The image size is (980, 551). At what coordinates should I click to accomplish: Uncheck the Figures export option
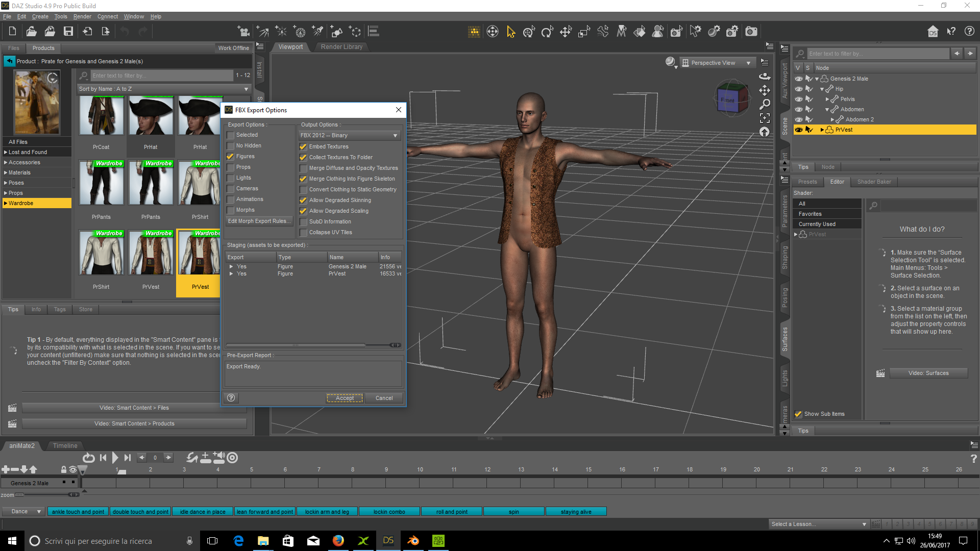pyautogui.click(x=230, y=157)
